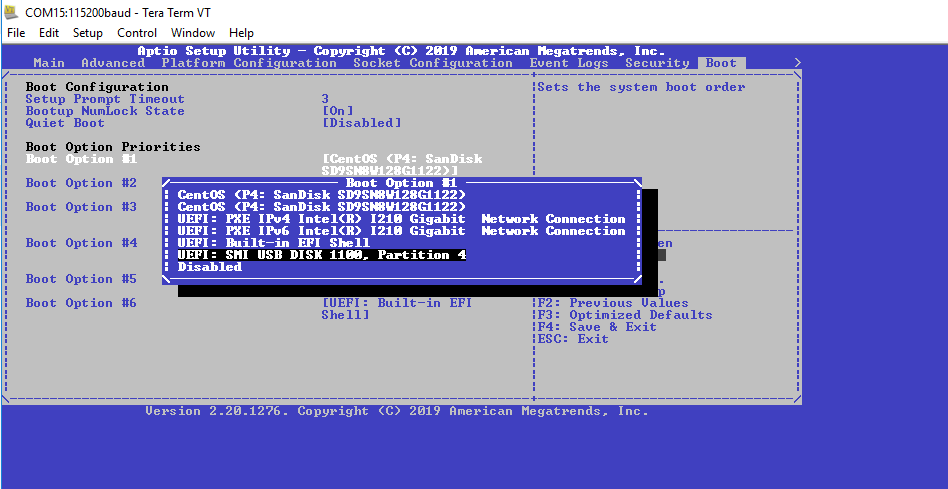Select UEFI SMI USB DISK Partition 4
Viewport: 948px width, 489px height.
322,255
